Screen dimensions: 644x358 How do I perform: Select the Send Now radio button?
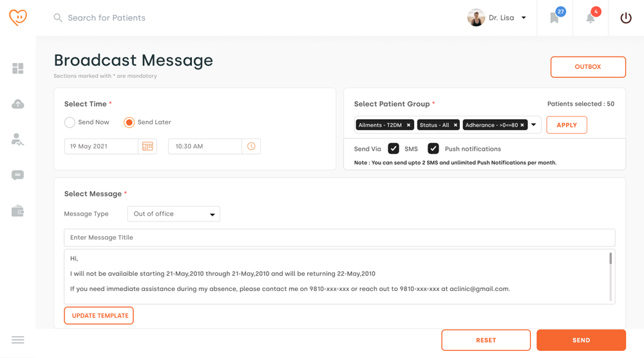pyautogui.click(x=70, y=122)
